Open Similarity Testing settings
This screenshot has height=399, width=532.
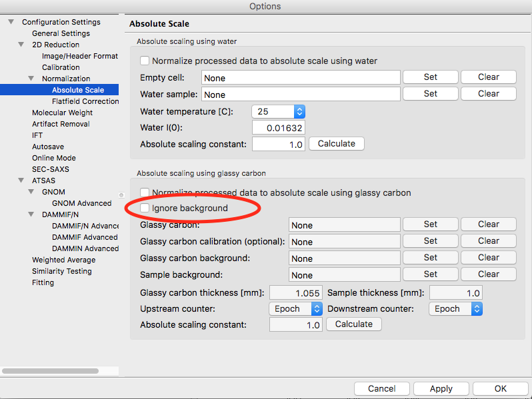tap(62, 271)
